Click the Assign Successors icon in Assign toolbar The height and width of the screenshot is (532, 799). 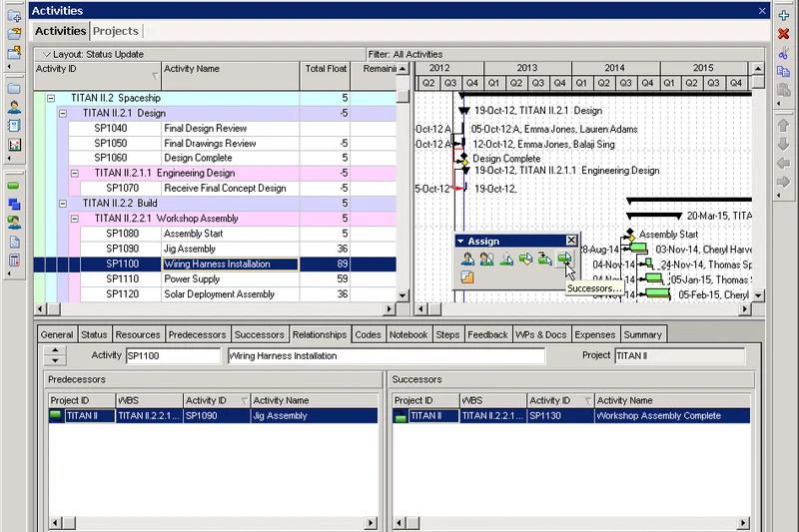point(564,259)
